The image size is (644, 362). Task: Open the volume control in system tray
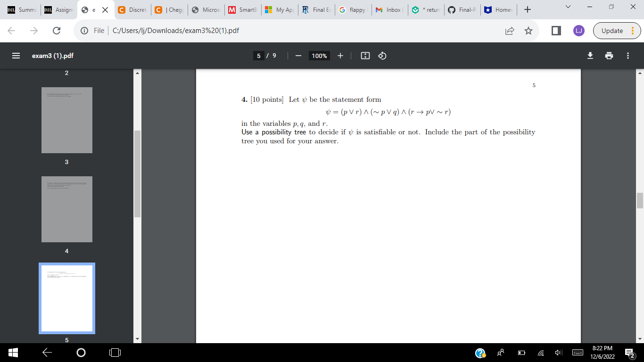pos(558,353)
